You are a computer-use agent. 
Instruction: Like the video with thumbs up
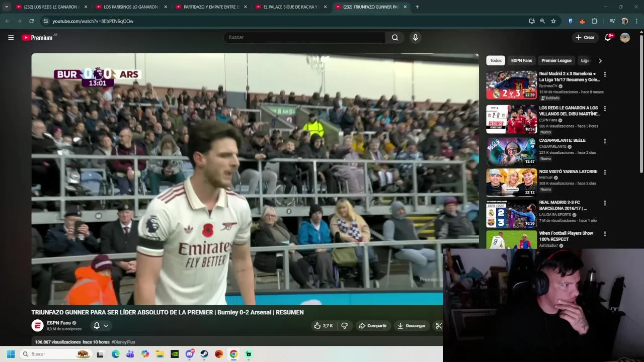(323, 326)
